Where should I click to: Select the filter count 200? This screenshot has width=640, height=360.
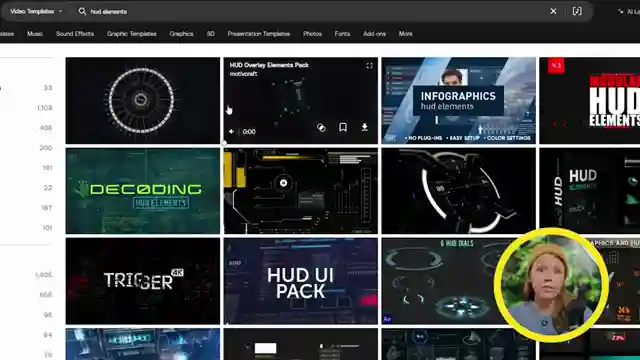pos(46,148)
